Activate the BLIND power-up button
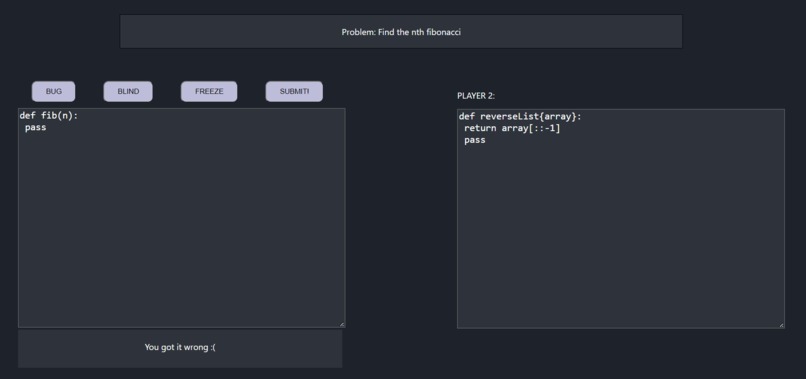 click(128, 92)
